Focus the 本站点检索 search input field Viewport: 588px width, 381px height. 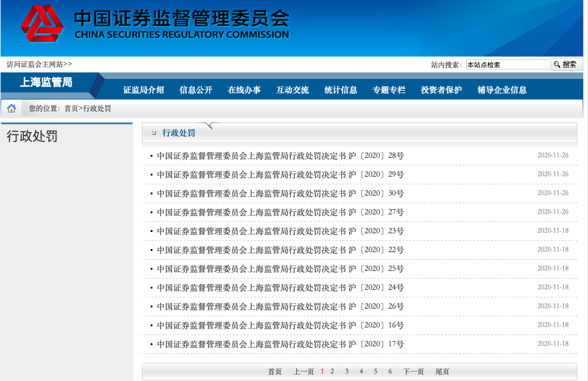click(508, 65)
